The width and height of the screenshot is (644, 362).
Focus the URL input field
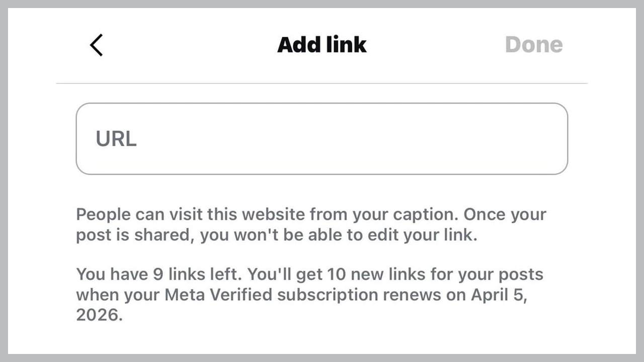[x=322, y=139]
